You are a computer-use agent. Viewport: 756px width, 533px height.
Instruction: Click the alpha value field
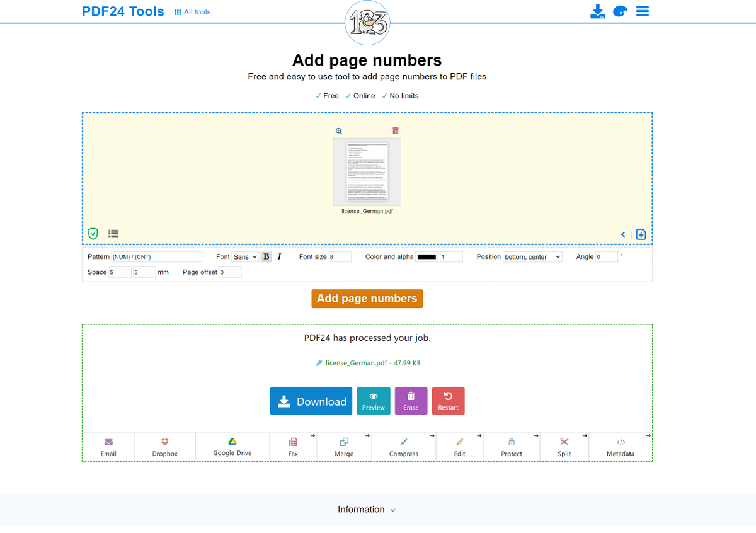[451, 257]
